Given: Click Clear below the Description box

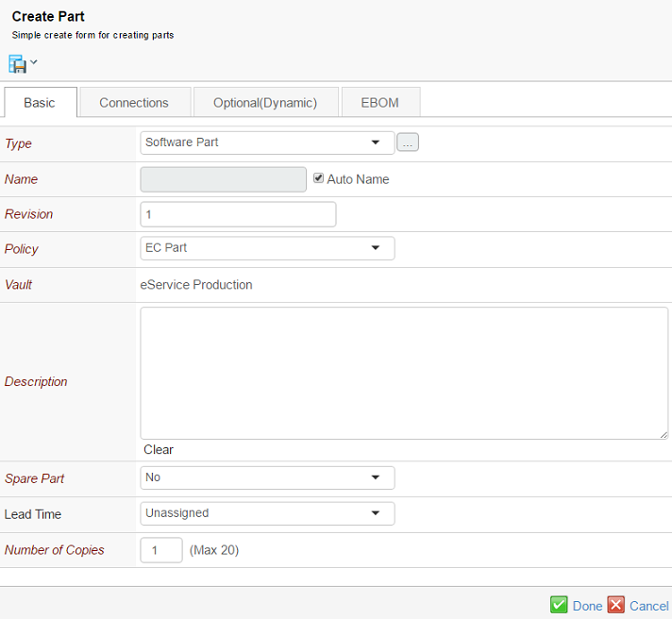Looking at the screenshot, I should (159, 450).
